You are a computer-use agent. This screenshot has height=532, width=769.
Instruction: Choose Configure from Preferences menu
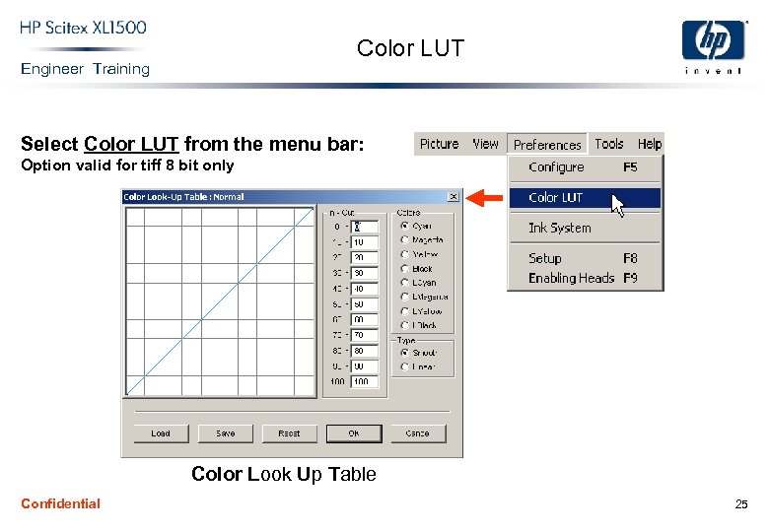click(585, 167)
